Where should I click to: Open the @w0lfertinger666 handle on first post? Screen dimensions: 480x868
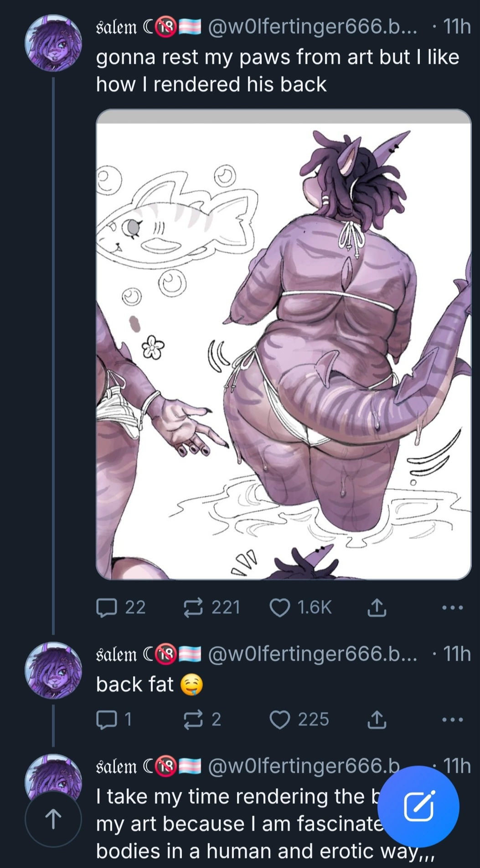(313, 27)
